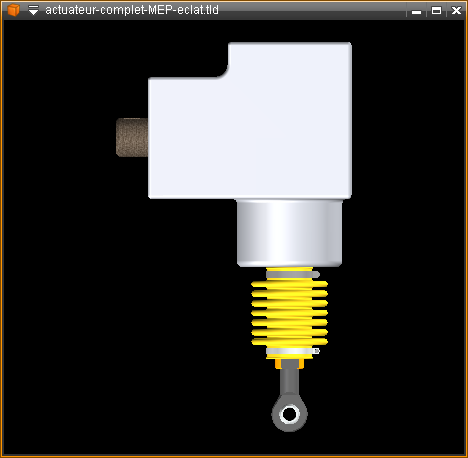Viewport: 468px width, 458px height.
Task: Select the lower silver clamp ring
Action: click(293, 351)
